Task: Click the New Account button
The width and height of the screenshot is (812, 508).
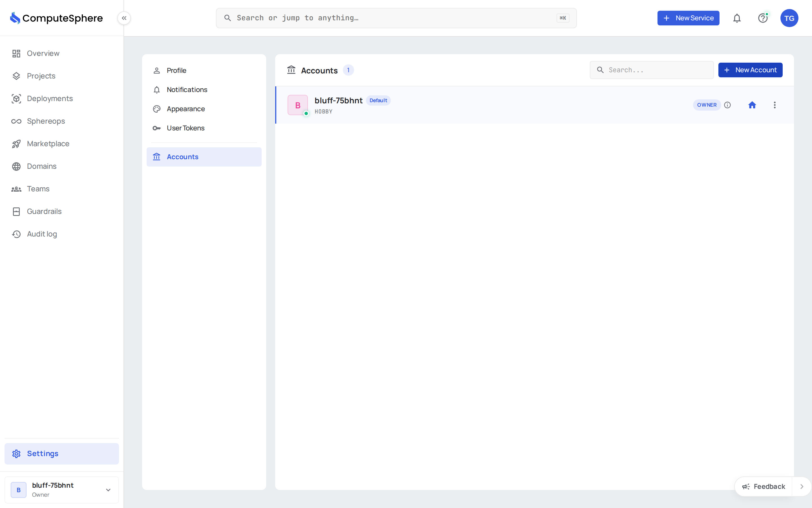Action: [750, 70]
